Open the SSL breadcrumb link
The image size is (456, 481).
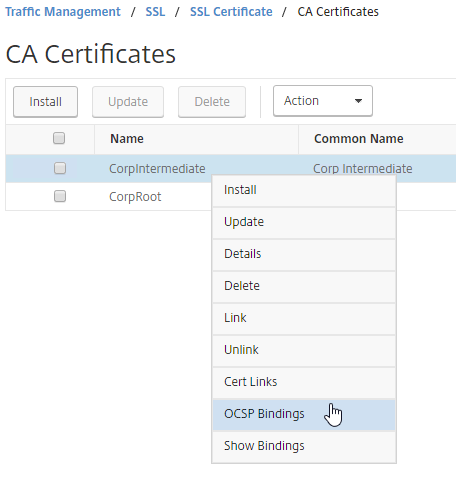click(x=155, y=12)
